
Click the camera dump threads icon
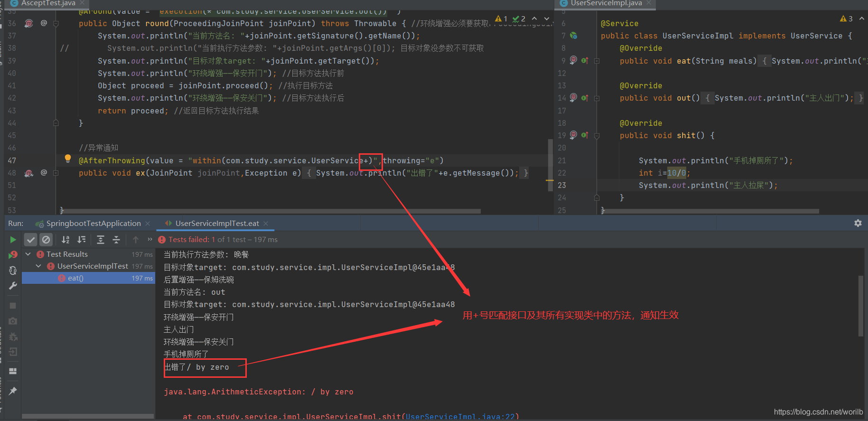13,321
